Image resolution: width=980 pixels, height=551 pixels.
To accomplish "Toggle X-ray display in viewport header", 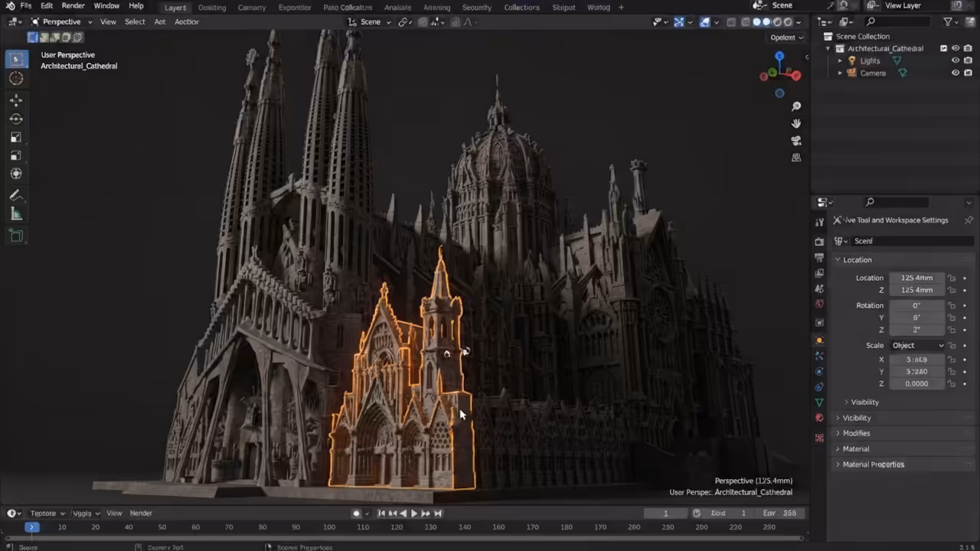I will [x=731, y=22].
